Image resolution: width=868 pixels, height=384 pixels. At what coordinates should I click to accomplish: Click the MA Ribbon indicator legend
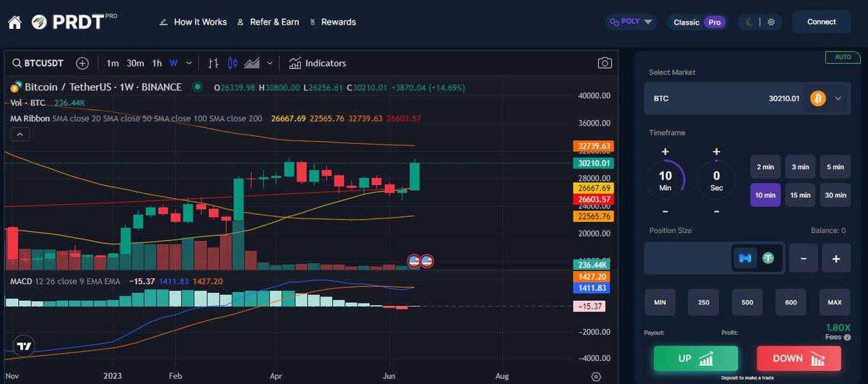click(136, 118)
